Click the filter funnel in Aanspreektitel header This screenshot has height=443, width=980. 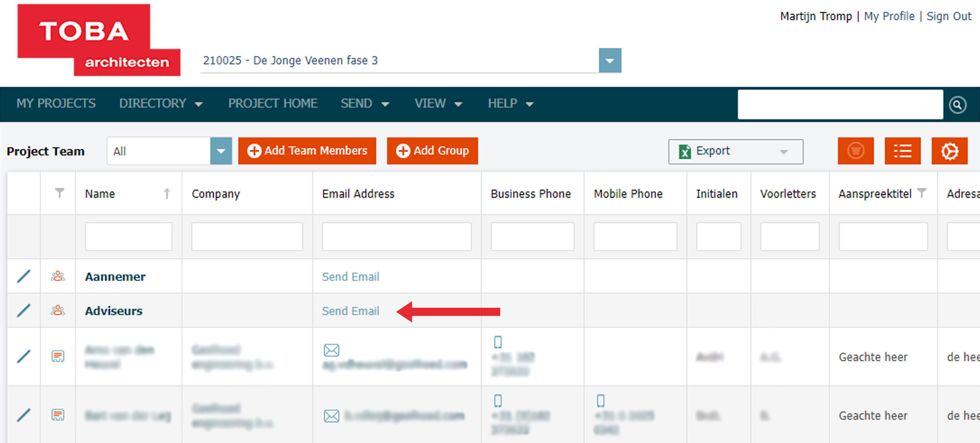[x=921, y=193]
